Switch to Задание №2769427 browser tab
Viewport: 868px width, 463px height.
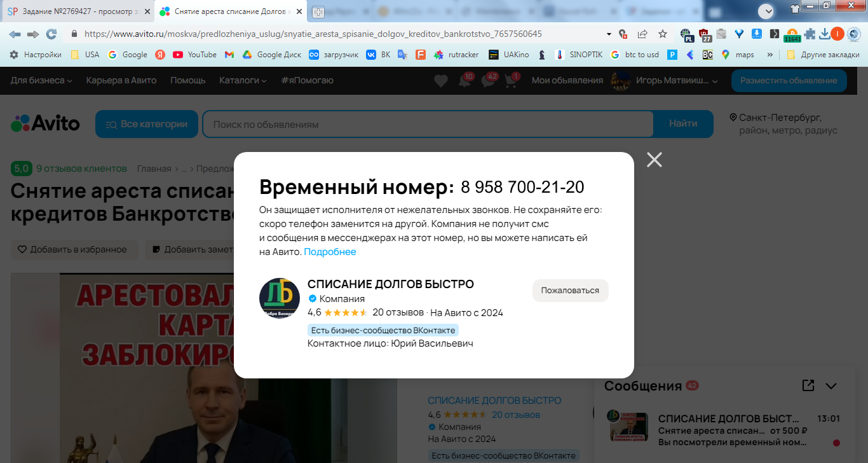point(78,11)
